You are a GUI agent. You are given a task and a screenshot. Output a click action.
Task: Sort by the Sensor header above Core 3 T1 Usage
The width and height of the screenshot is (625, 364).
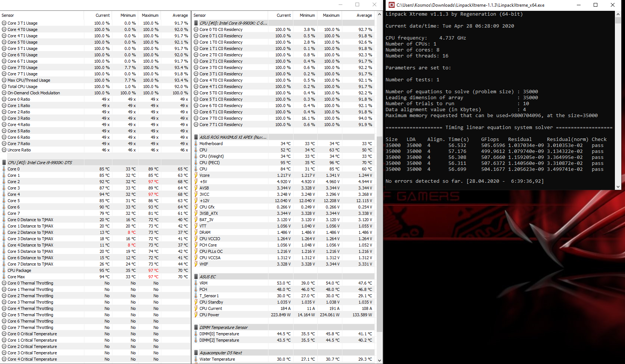coord(8,15)
